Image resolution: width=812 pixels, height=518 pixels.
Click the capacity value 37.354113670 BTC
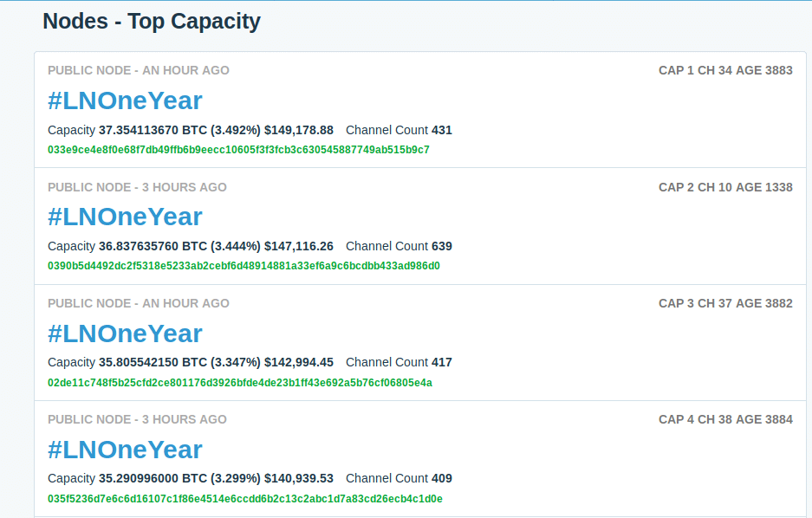point(153,130)
